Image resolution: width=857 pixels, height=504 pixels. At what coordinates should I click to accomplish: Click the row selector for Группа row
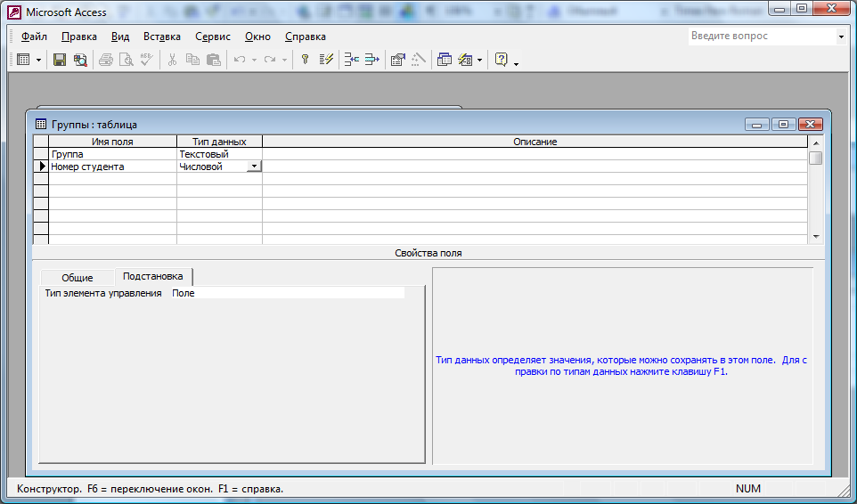[41, 155]
